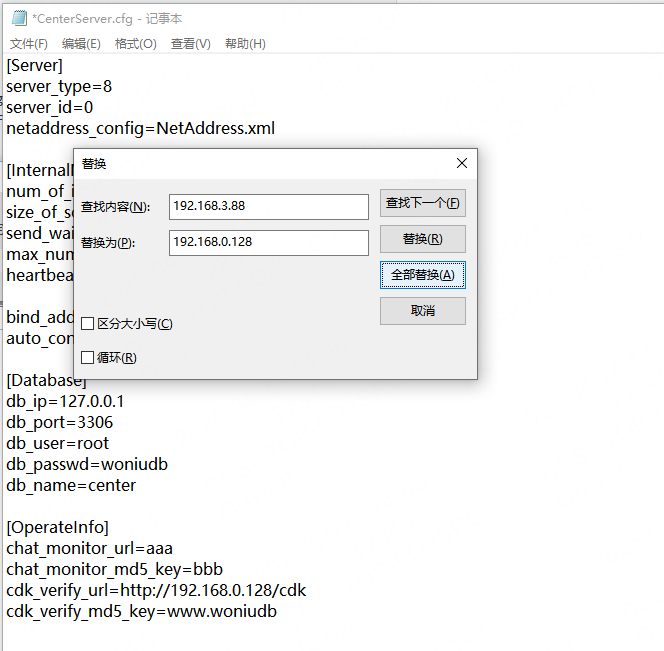The height and width of the screenshot is (651, 664).
Task: Click the Notepad icon in title bar
Action: click(x=19, y=18)
